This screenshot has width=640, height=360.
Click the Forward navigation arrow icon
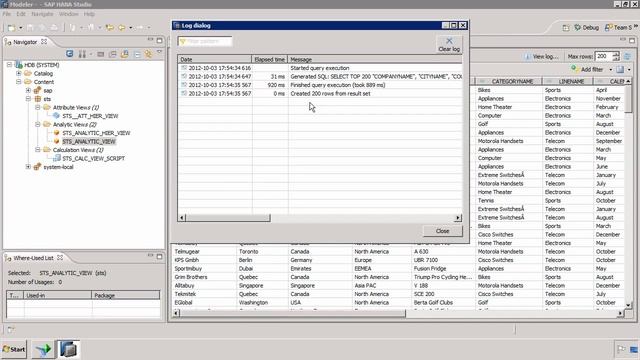coord(140,28)
